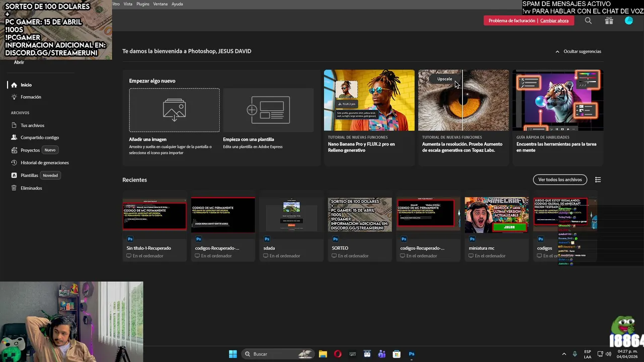
Task: Click the Empieza con una plantilla icon
Action: click(x=268, y=110)
